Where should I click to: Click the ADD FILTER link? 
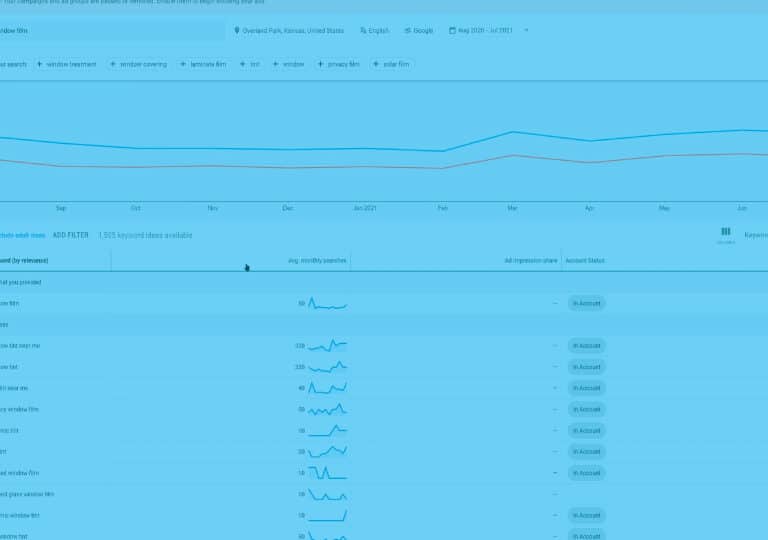[70, 236]
